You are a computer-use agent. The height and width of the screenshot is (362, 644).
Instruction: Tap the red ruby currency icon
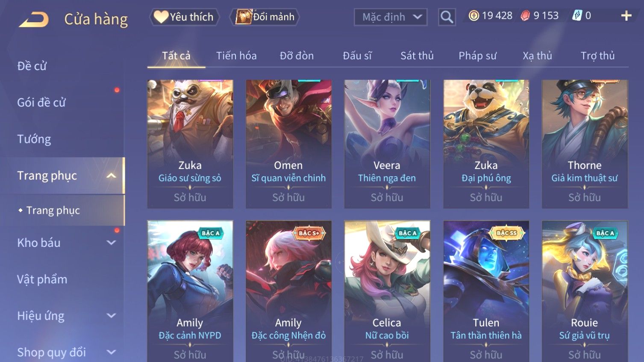pos(525,16)
